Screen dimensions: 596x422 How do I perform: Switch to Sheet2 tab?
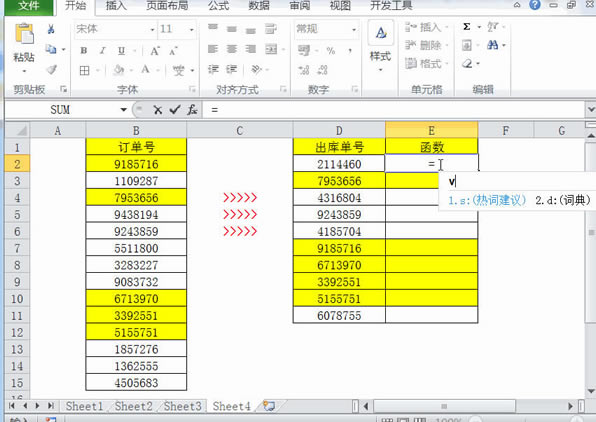coord(133,406)
